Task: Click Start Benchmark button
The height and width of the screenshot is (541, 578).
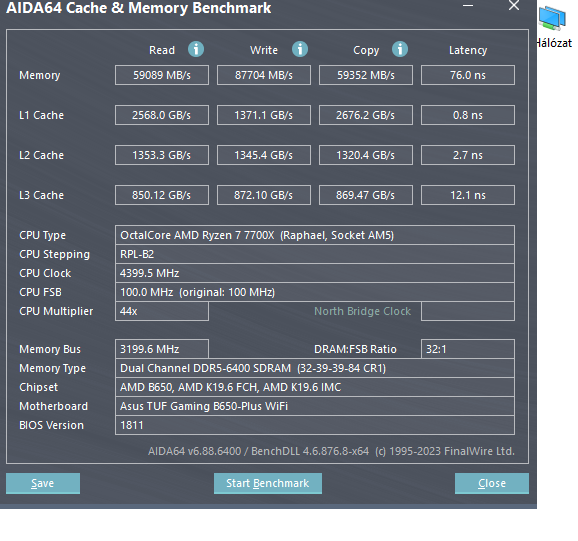Action: point(268,483)
